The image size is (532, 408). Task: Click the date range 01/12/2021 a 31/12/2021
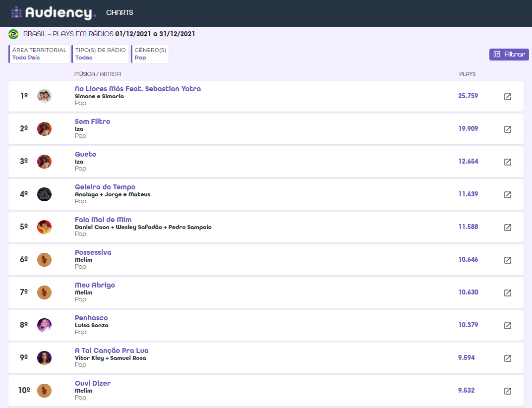point(155,34)
